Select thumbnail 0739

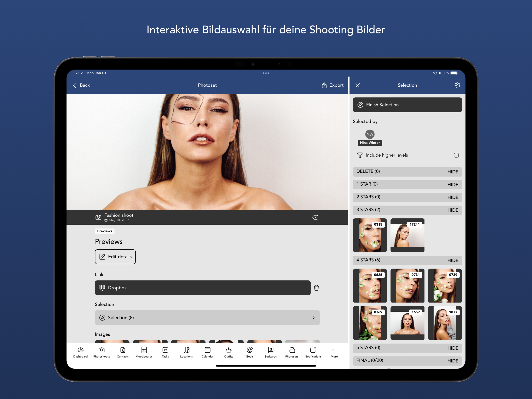point(445,286)
